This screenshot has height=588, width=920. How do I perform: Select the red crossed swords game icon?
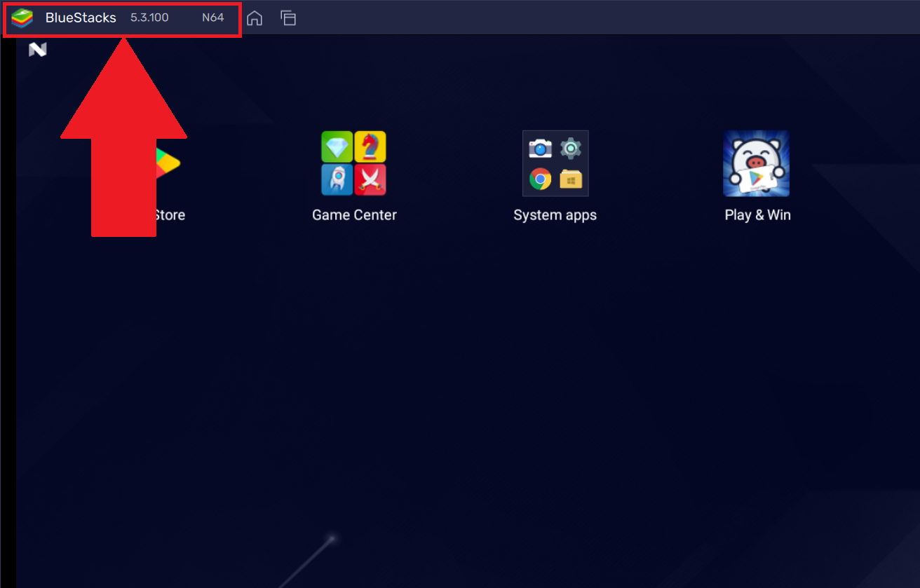(370, 179)
